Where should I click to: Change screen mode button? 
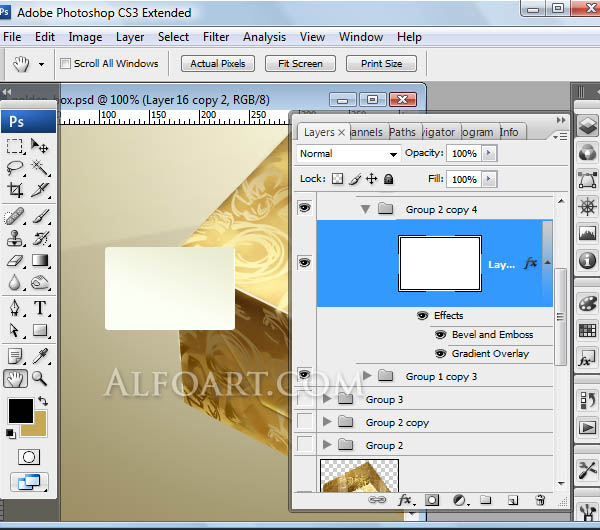29,482
